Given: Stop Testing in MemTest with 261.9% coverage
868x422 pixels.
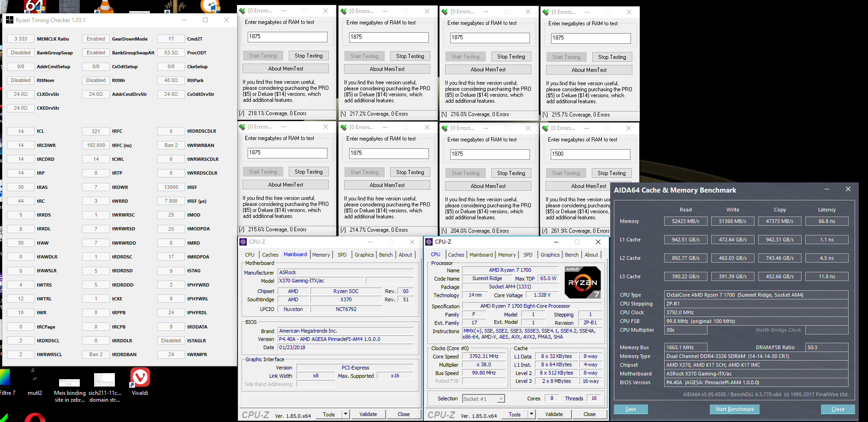Looking at the screenshot, I should coord(612,173).
